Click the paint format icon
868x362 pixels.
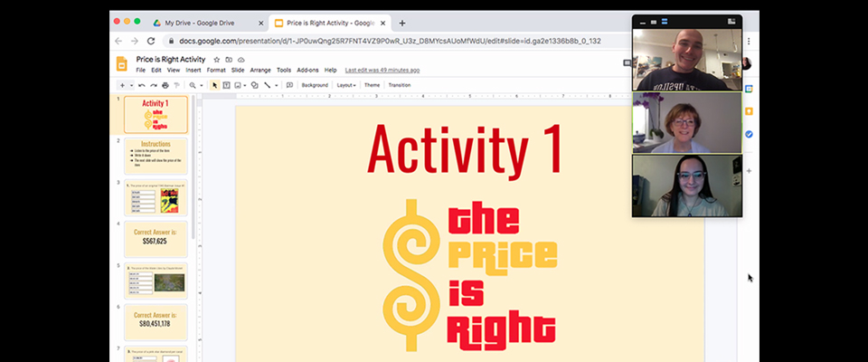(x=176, y=85)
